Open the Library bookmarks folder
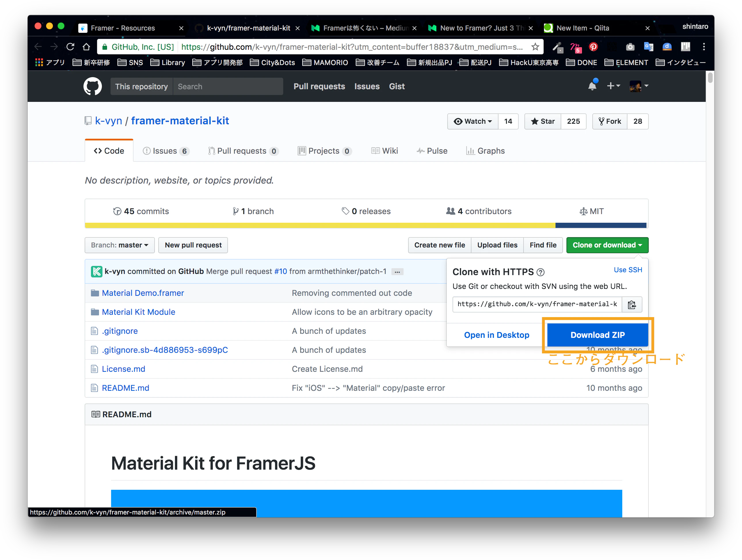Viewport: 742px width, 560px height. pos(168,63)
